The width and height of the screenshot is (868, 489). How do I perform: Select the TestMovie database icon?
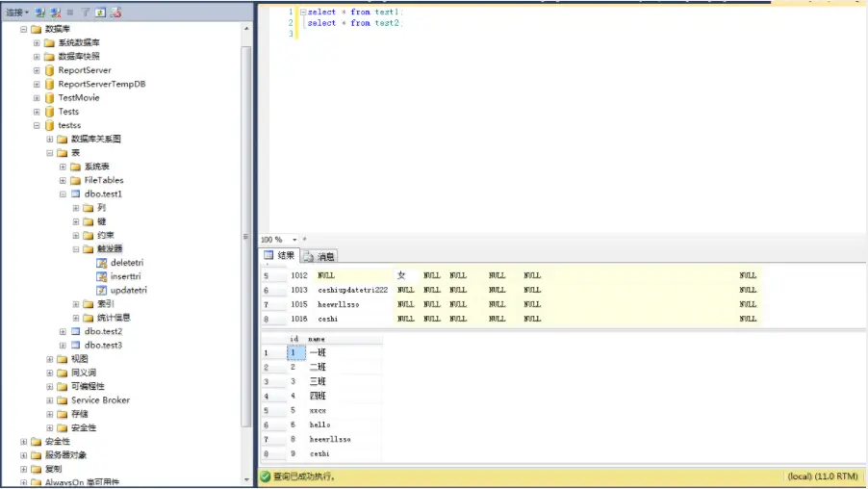[49, 97]
